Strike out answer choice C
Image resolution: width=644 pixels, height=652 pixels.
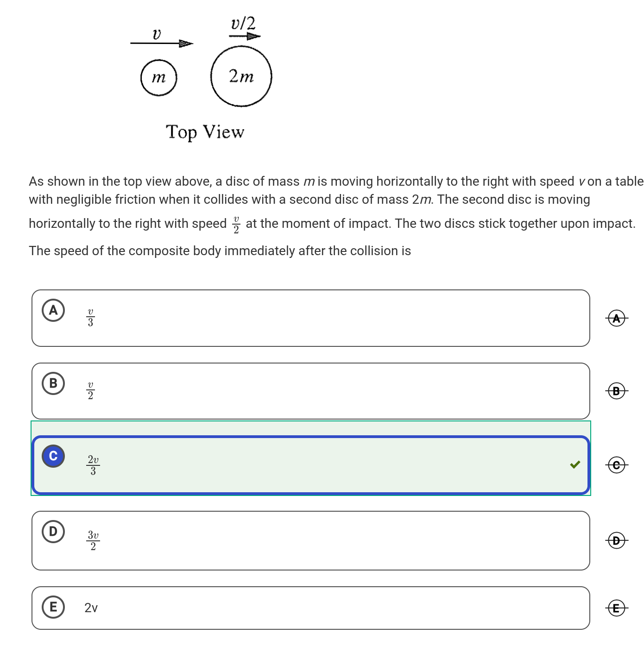(x=616, y=464)
